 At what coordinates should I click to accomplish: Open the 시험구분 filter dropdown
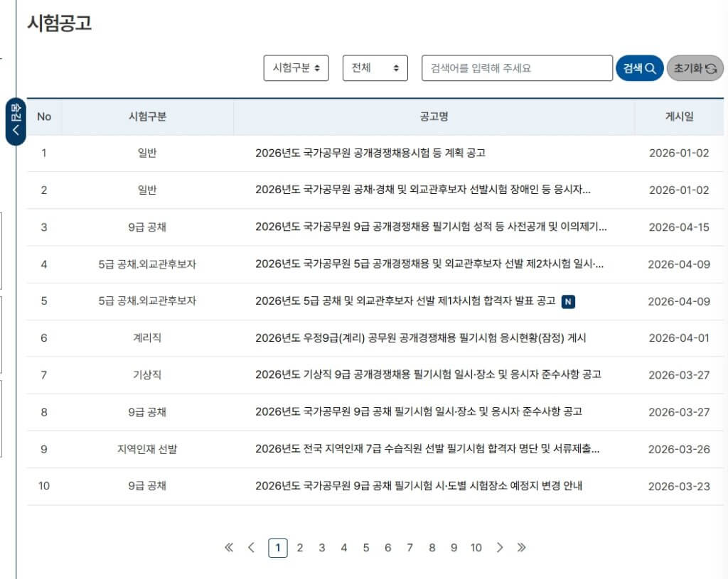(x=296, y=67)
